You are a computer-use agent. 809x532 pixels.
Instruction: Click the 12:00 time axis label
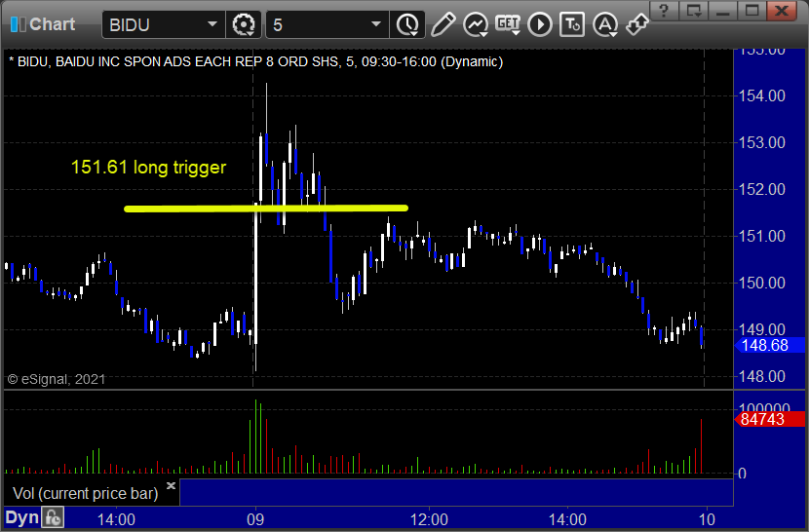(429, 519)
